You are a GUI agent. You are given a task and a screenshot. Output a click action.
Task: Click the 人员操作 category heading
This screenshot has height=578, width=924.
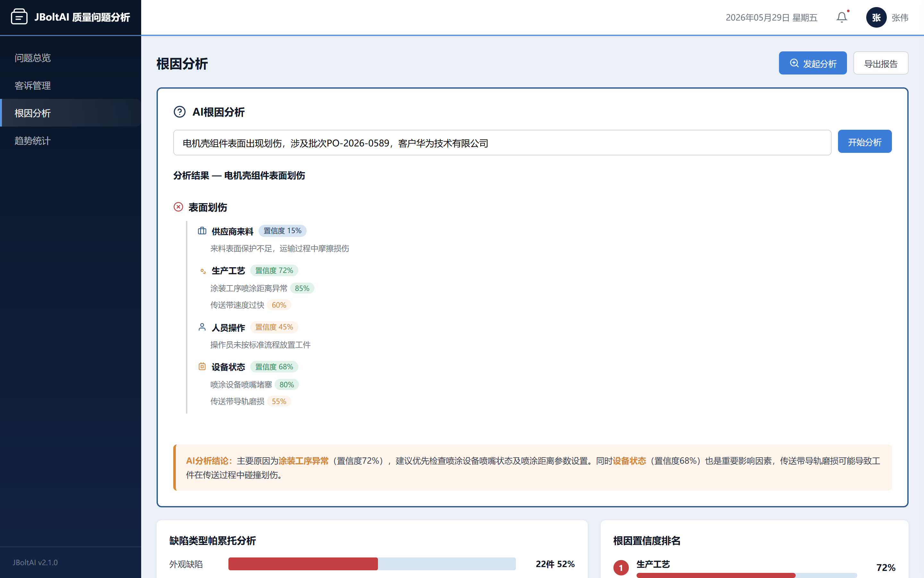tap(228, 328)
